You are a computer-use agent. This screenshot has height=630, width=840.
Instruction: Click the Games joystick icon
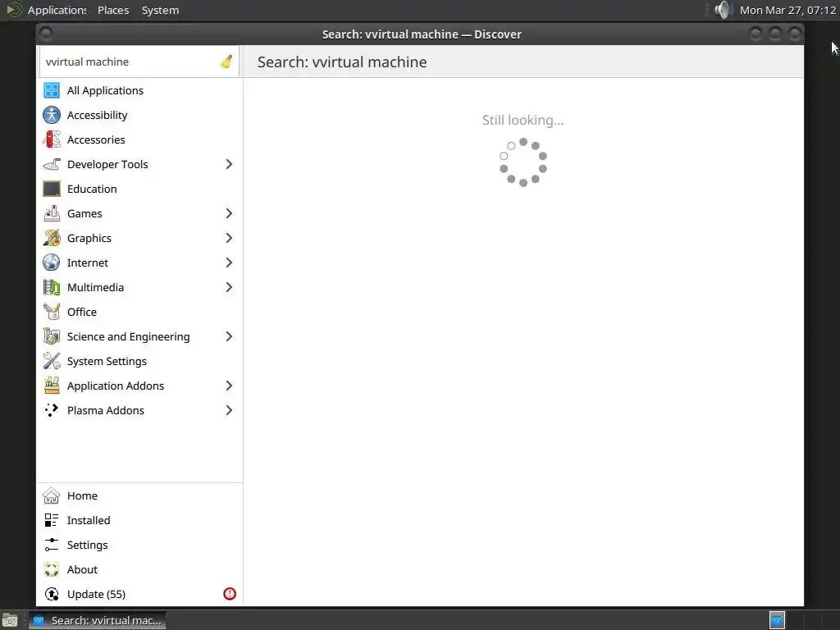pyautogui.click(x=52, y=214)
